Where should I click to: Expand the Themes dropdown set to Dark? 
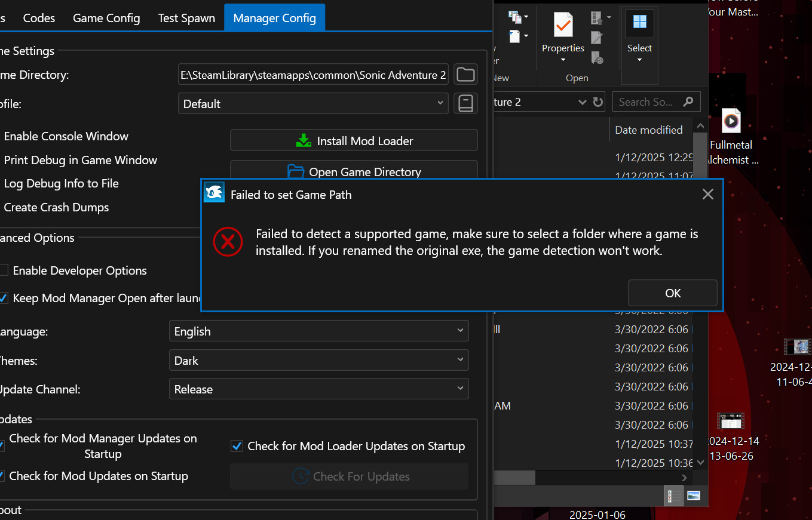pos(318,360)
